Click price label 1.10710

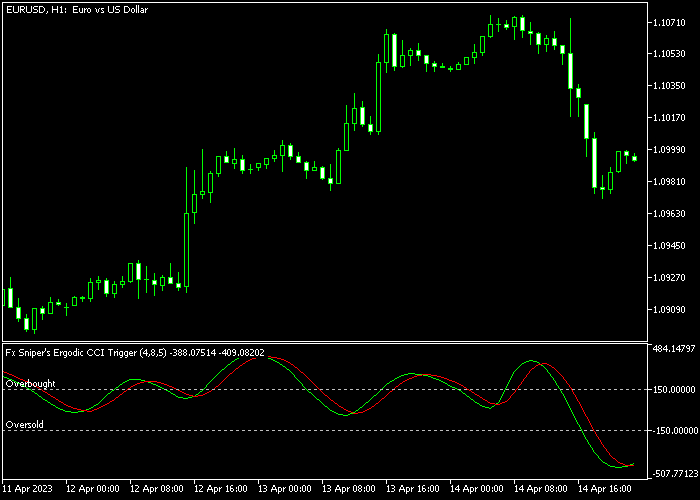click(669, 23)
